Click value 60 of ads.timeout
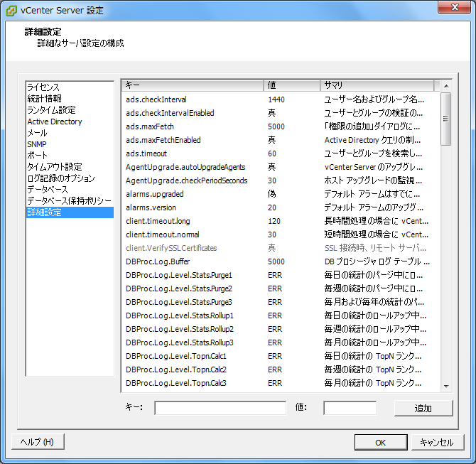Screen dimensions: 476x464 pos(272,153)
